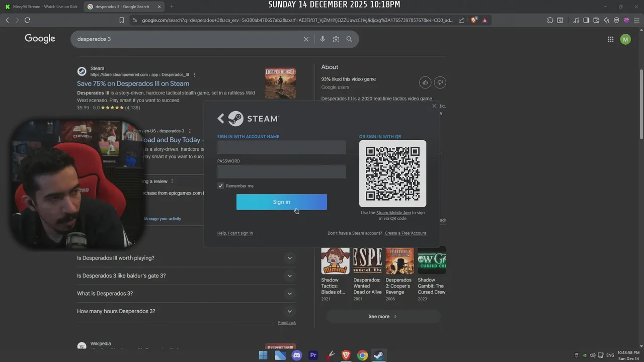This screenshot has width=644, height=362.
Task: Toggle the Remember me checkbox
Action: (x=220, y=186)
